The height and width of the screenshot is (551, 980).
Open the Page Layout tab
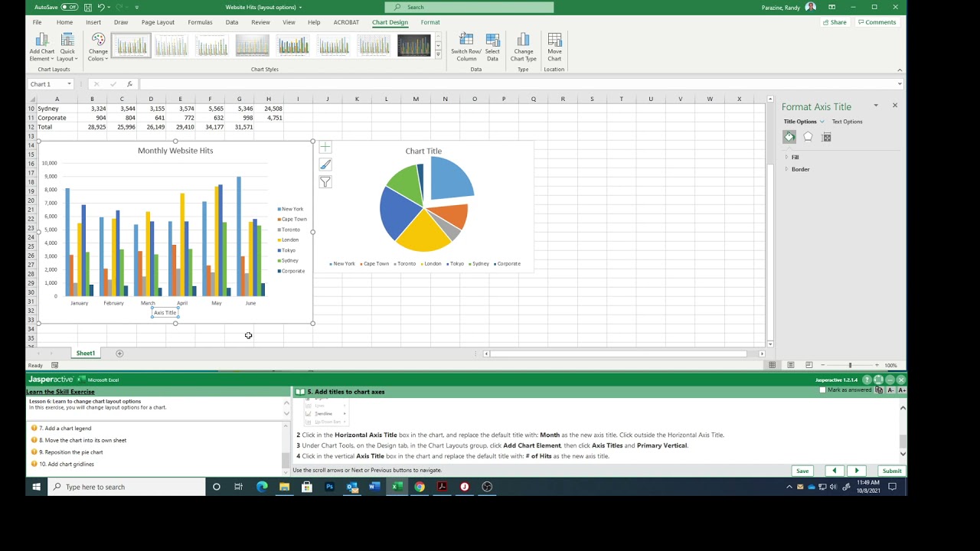[158, 22]
